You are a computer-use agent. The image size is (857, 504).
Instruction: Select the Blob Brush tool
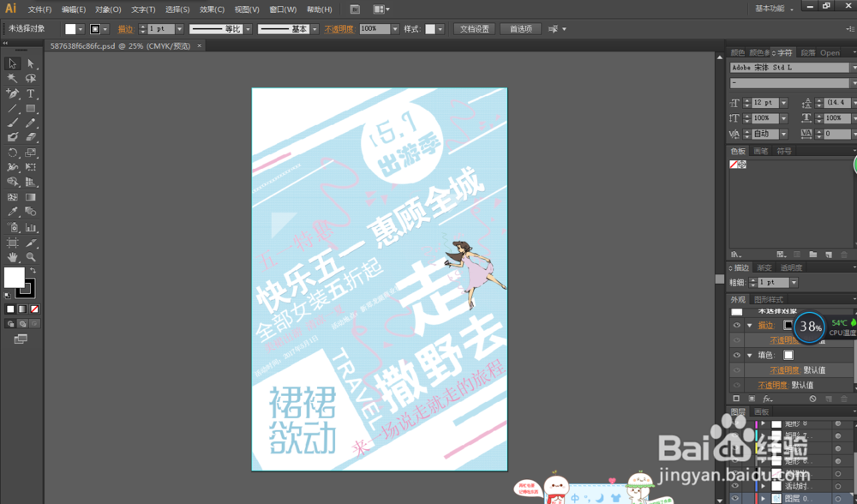coord(13,137)
